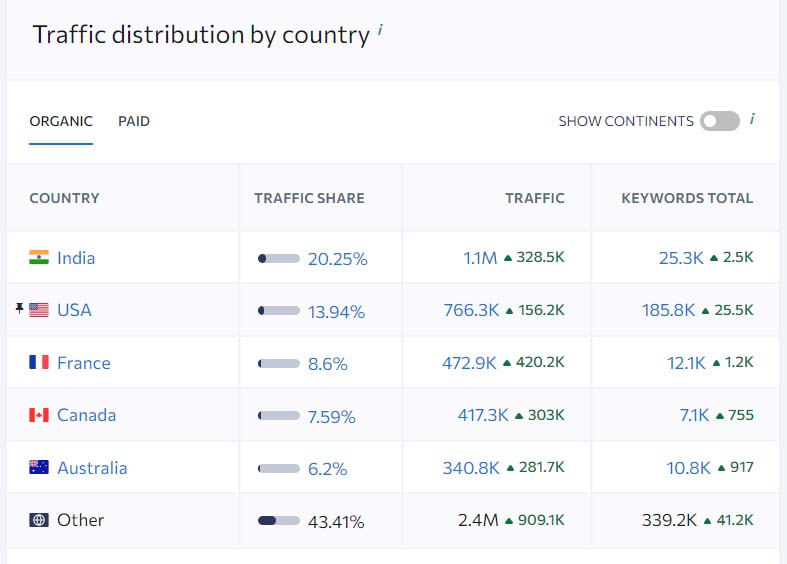
Task: Click India's 1.1M traffic value
Action: click(x=480, y=258)
